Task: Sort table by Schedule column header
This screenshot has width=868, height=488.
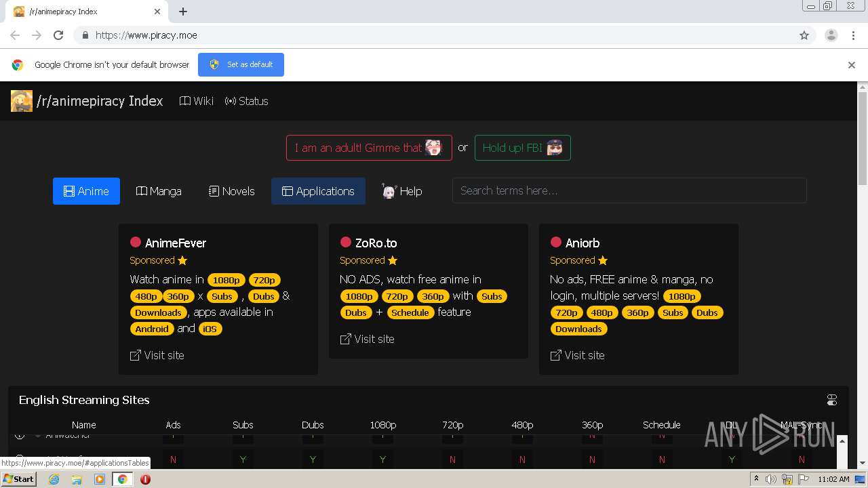Action: pos(662,425)
